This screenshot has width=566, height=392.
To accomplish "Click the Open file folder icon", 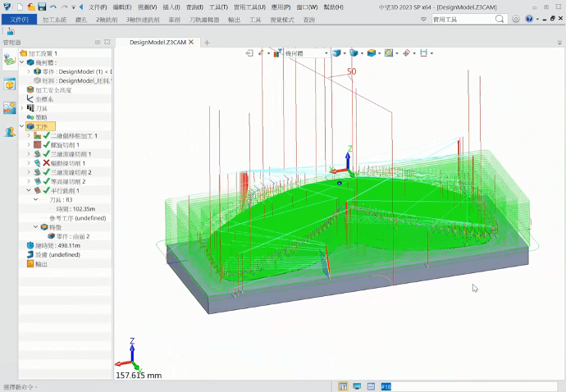I will tap(30, 7).
